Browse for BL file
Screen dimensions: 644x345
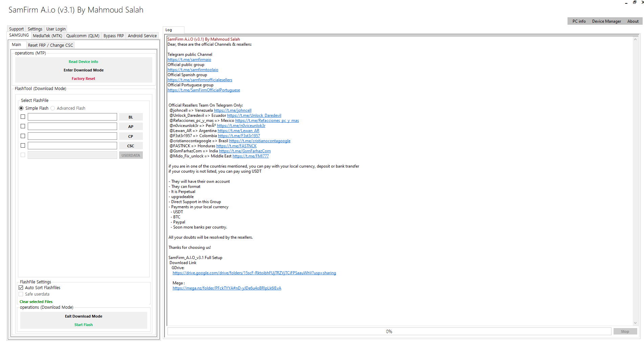pos(131,117)
